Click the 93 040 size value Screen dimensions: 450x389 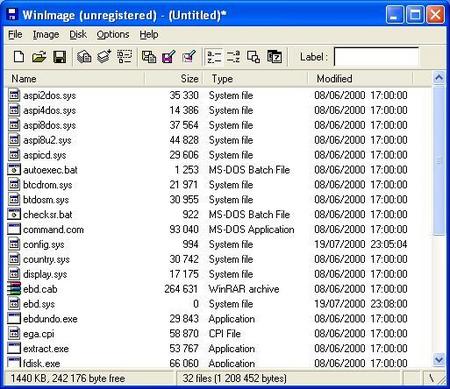[184, 229]
